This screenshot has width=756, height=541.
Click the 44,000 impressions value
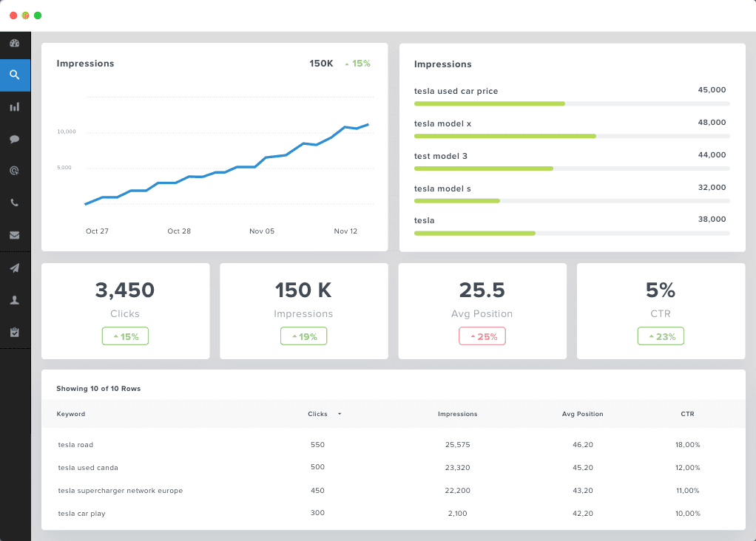712,154
